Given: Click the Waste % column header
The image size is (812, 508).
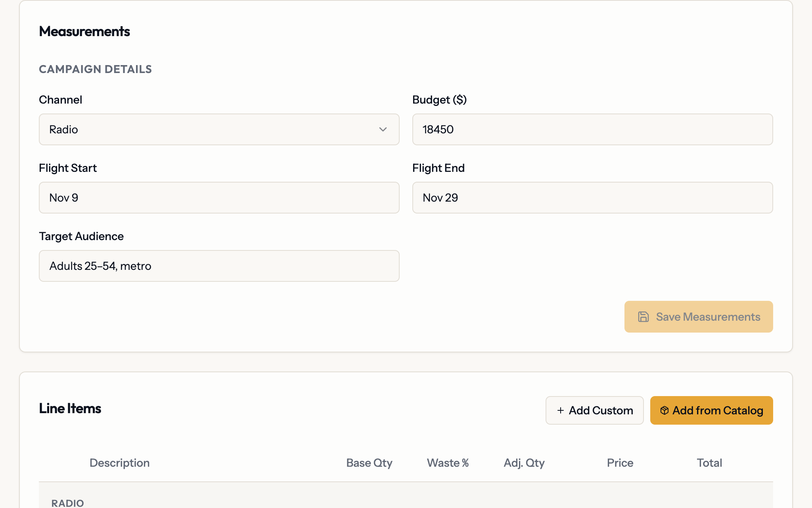Looking at the screenshot, I should (x=448, y=463).
